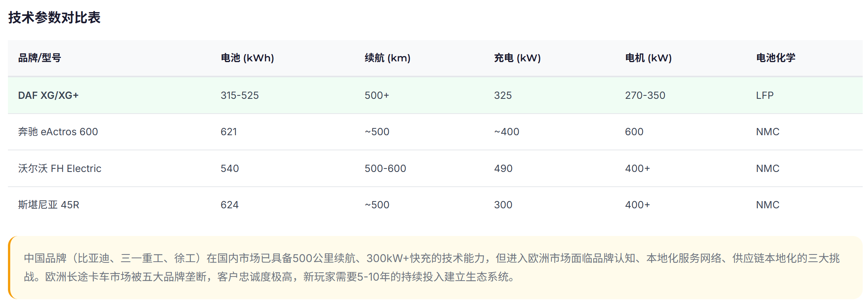
Task: Click the 奔驰 eActros 600 cell
Action: tap(58, 132)
